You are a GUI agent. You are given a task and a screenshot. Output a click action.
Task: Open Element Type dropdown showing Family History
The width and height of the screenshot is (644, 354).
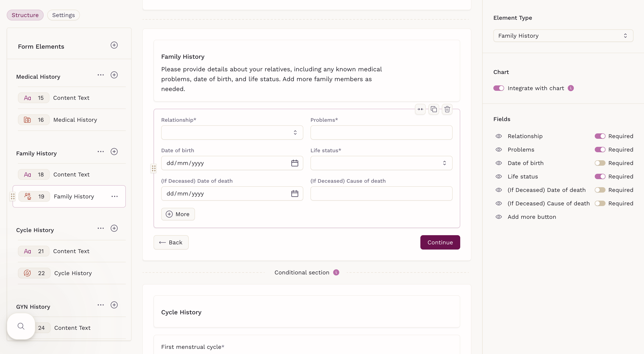coord(563,36)
